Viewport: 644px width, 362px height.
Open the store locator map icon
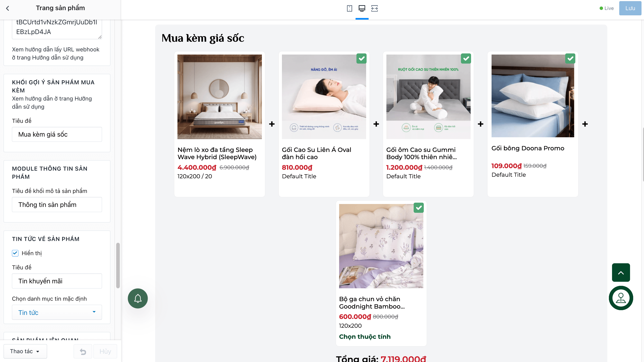[621, 298]
